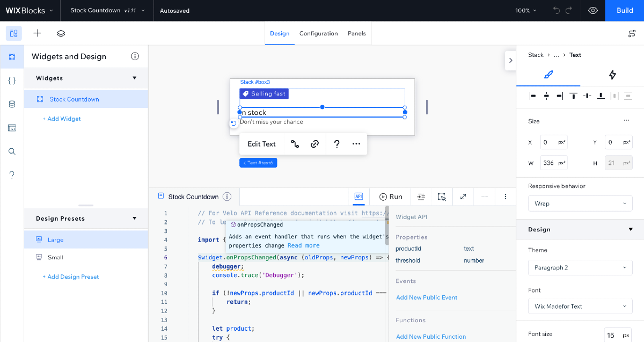Open the settings sliders icon at top right

[632, 33]
